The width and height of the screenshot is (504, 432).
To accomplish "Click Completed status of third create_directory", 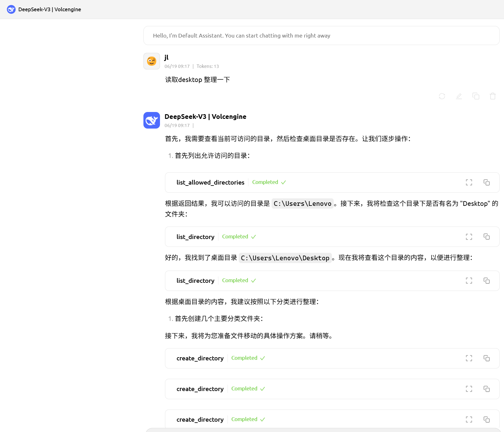I will tap(248, 419).
